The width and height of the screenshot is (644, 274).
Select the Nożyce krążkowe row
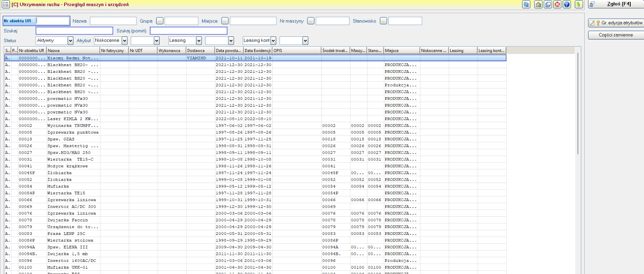coord(255,166)
